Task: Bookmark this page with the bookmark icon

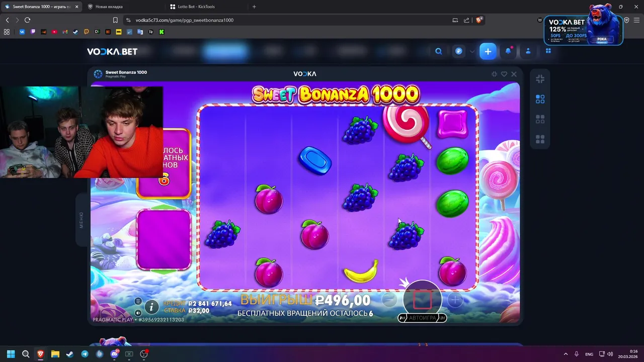Action: pyautogui.click(x=115, y=20)
